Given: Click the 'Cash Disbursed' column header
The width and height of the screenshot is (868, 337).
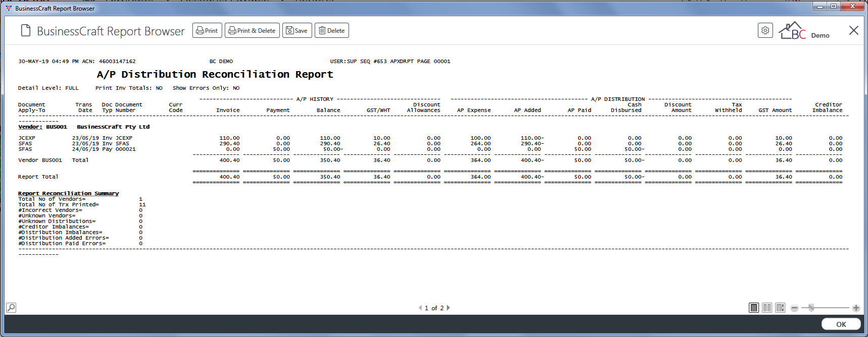Looking at the screenshot, I should click(x=626, y=107).
